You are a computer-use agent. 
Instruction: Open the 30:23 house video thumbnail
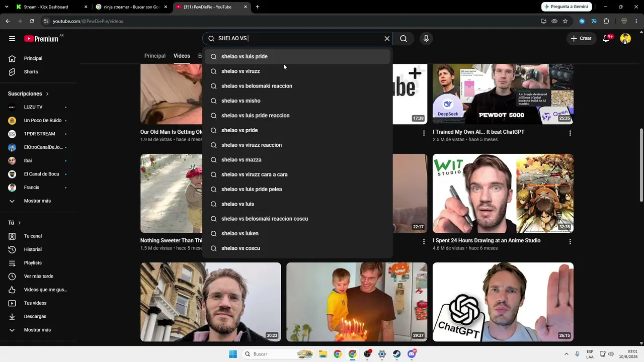tap(211, 302)
